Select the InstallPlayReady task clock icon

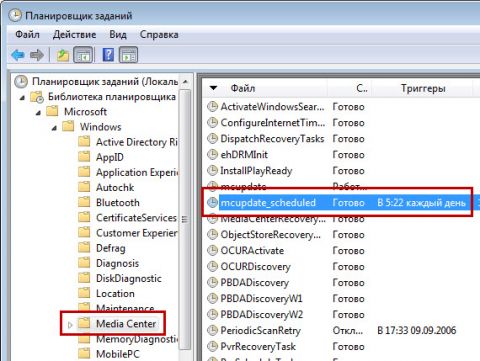pyautogui.click(x=212, y=171)
